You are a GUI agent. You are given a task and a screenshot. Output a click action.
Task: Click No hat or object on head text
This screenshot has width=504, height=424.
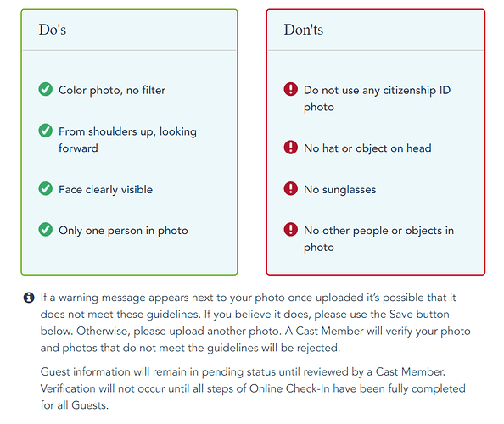(367, 148)
